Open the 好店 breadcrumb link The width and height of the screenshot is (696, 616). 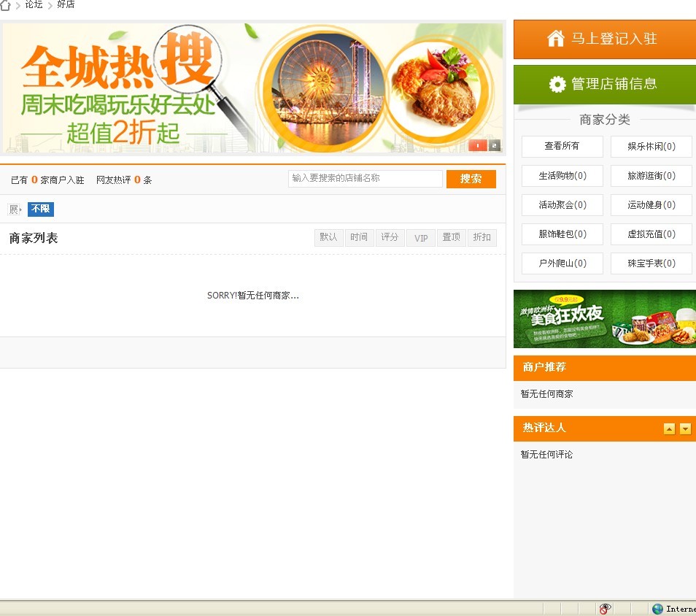pos(66,4)
